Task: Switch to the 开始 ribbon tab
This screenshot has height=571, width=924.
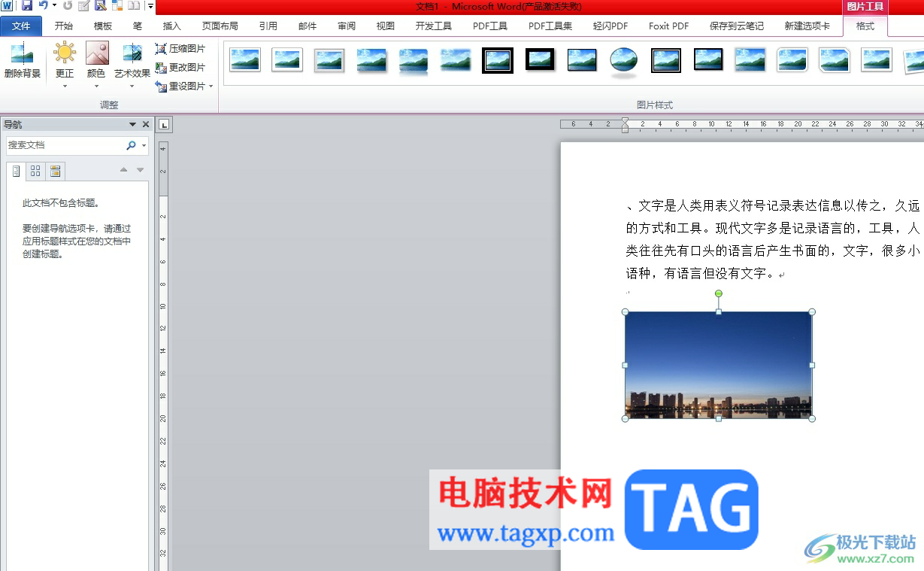Action: 64,26
